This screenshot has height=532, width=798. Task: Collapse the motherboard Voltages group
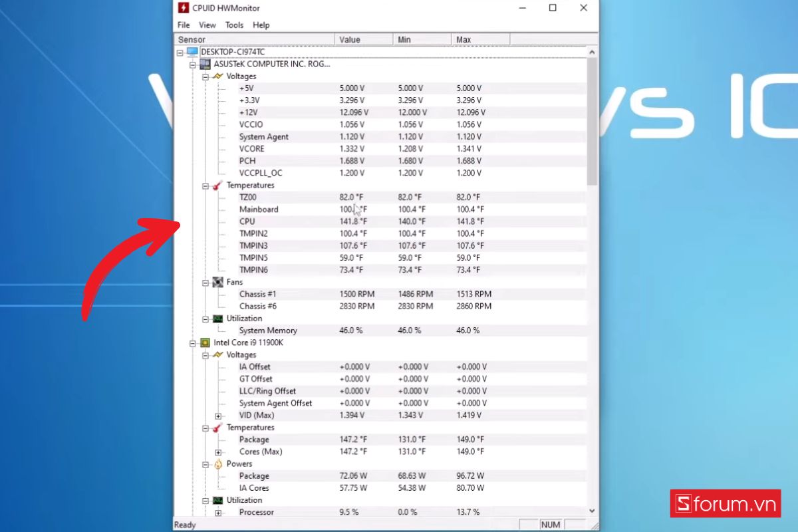pyautogui.click(x=205, y=76)
